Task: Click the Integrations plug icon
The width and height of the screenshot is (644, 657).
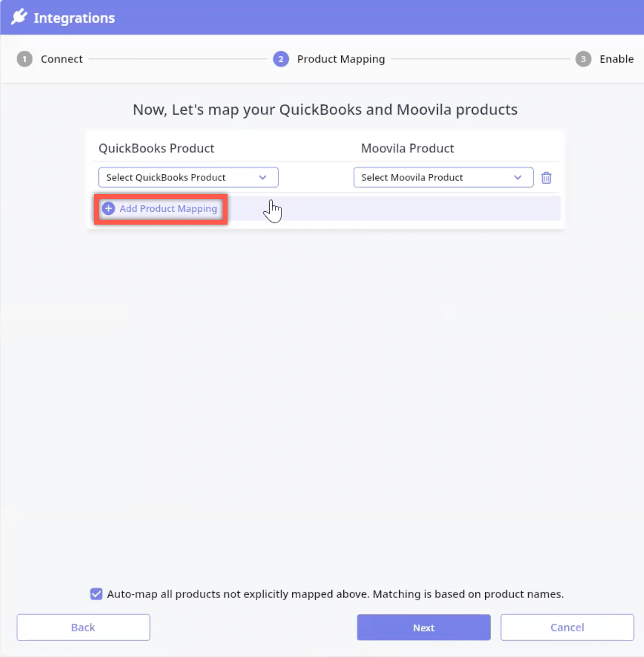Action: coord(19,17)
